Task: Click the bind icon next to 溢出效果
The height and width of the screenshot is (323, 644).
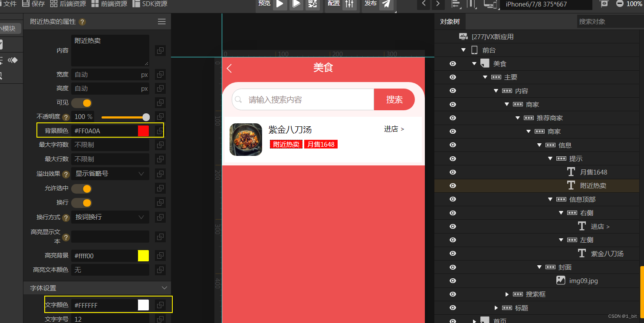Action: pos(160,174)
